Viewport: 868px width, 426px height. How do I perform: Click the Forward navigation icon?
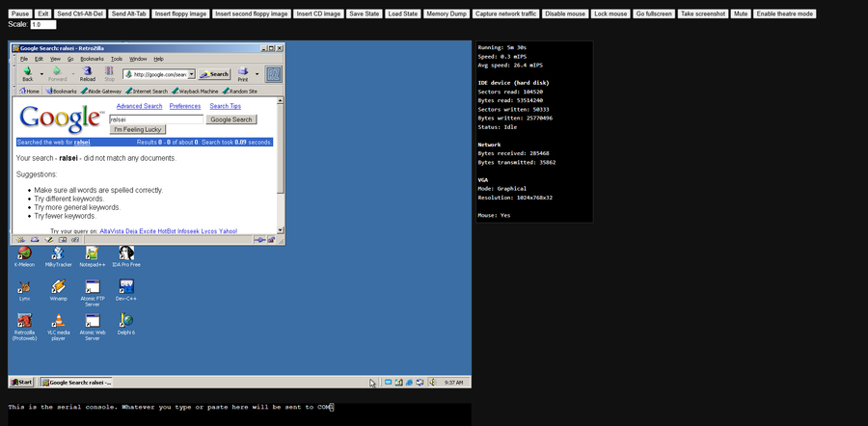coord(57,70)
